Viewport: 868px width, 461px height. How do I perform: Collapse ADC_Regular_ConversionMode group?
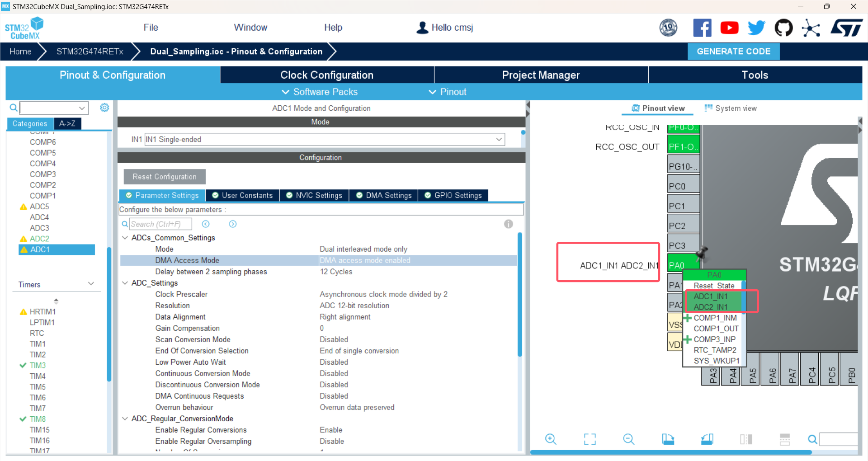[125, 419]
